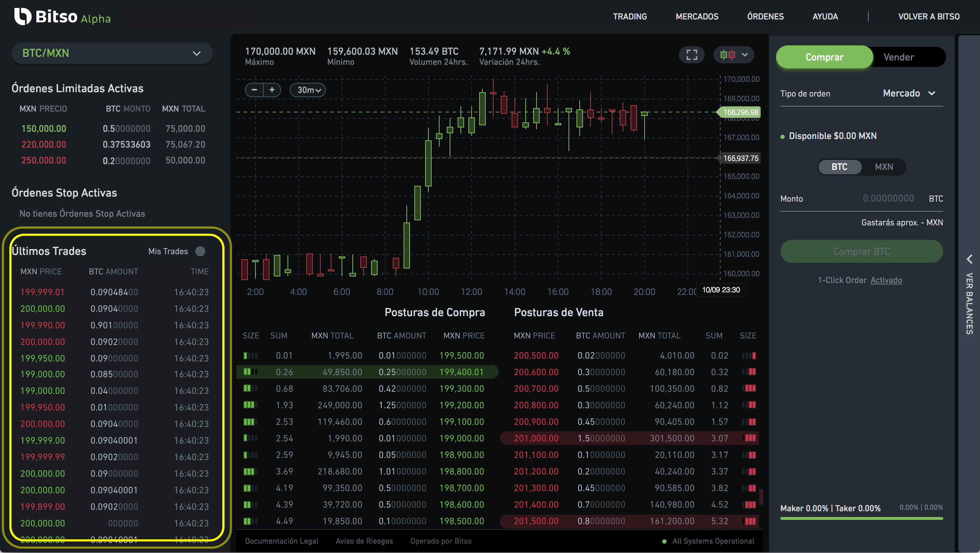Open Documentación Legal link
The image size is (980, 553).
pos(281,541)
